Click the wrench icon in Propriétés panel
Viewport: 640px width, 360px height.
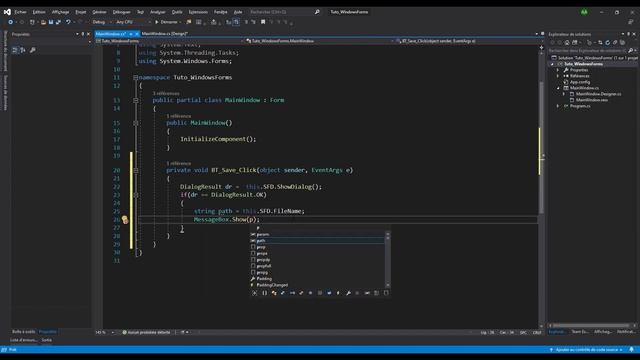point(33,50)
